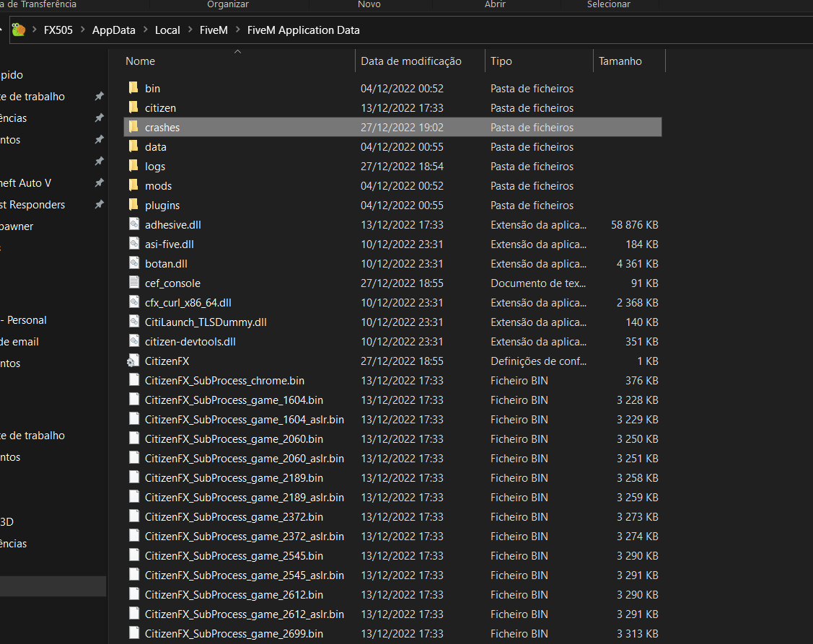Viewport: 813px width, 644px height.
Task: Go to the Local breadcrumb segment
Action: pyautogui.click(x=167, y=30)
